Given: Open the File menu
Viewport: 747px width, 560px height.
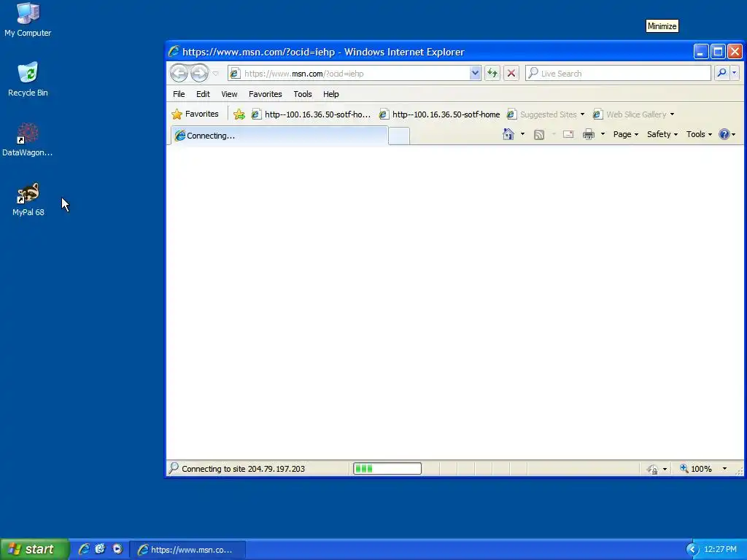Looking at the screenshot, I should pyautogui.click(x=179, y=94).
